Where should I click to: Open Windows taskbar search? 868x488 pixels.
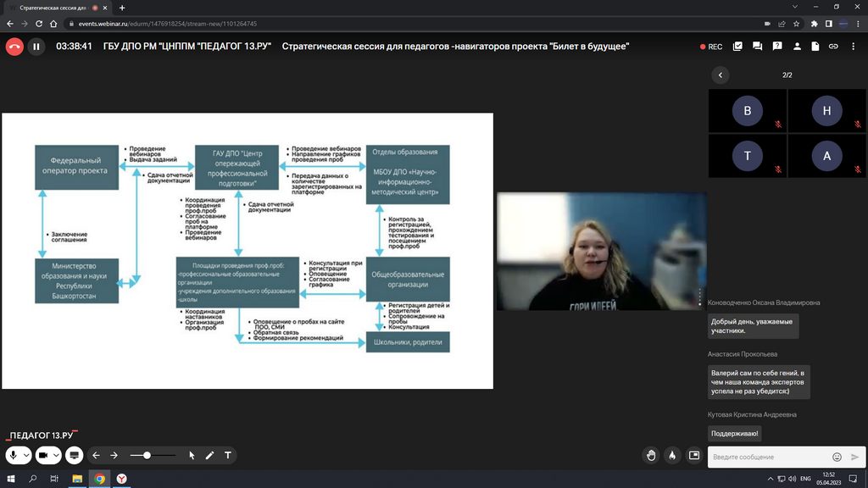pyautogui.click(x=33, y=479)
